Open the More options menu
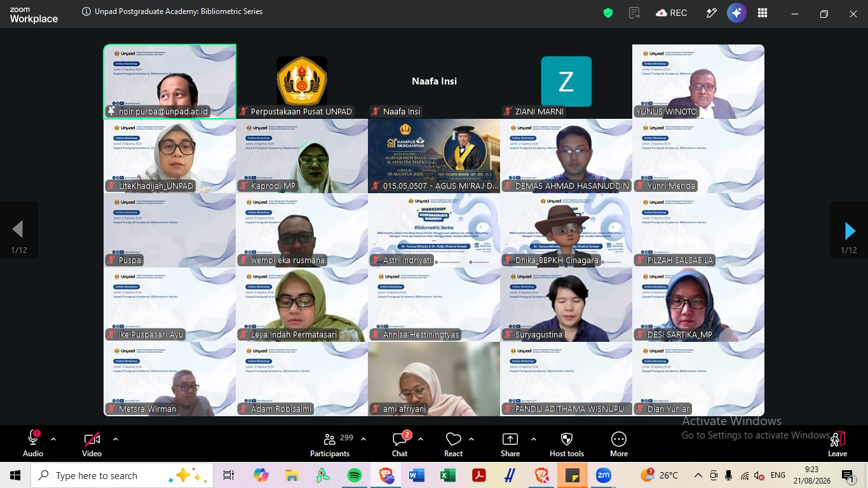The width and height of the screenshot is (868, 488). point(619,445)
